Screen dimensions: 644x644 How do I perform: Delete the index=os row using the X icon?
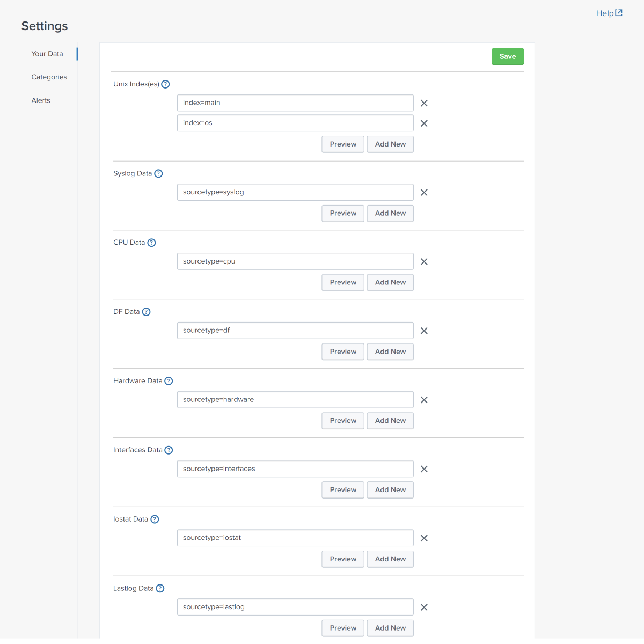click(424, 123)
